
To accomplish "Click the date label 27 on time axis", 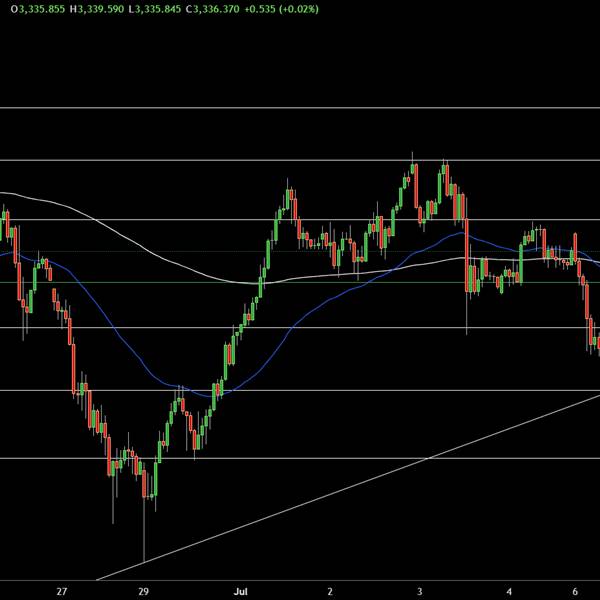I will click(x=62, y=592).
